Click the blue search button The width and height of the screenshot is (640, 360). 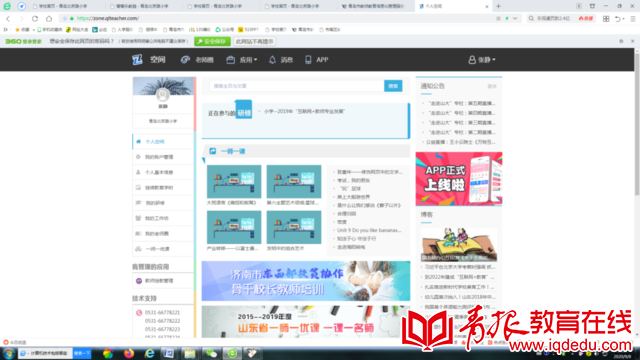[393, 86]
